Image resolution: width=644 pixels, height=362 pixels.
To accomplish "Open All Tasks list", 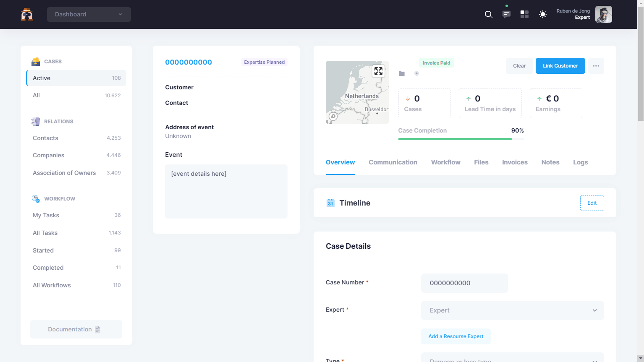I will coord(76,233).
